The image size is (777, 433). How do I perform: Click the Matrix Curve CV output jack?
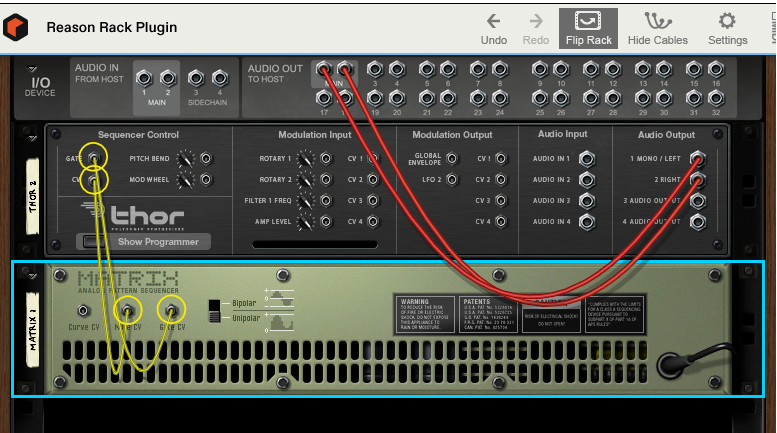(83, 311)
